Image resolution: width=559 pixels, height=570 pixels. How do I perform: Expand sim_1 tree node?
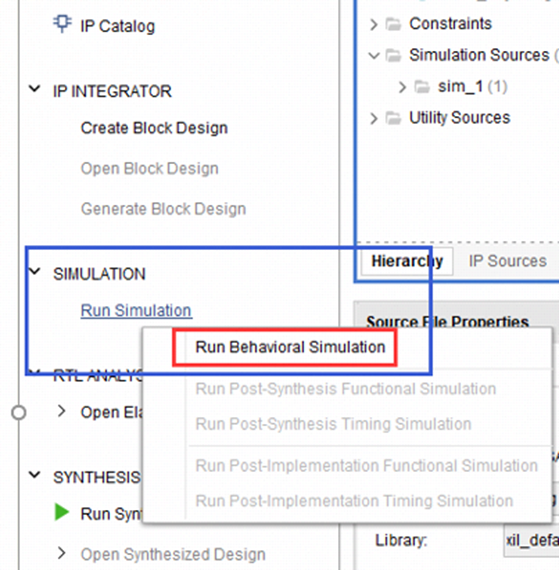pyautogui.click(x=402, y=87)
